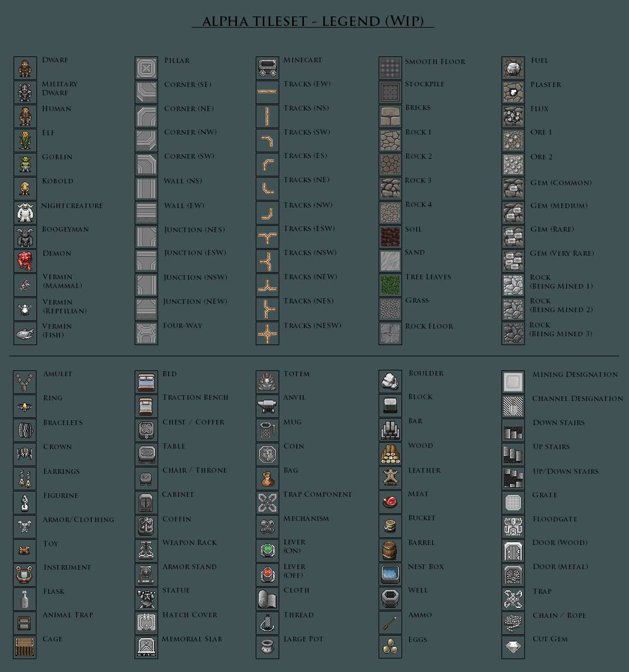Click the Cut Gem diamond icon
This screenshot has width=629, height=672.
513,647
